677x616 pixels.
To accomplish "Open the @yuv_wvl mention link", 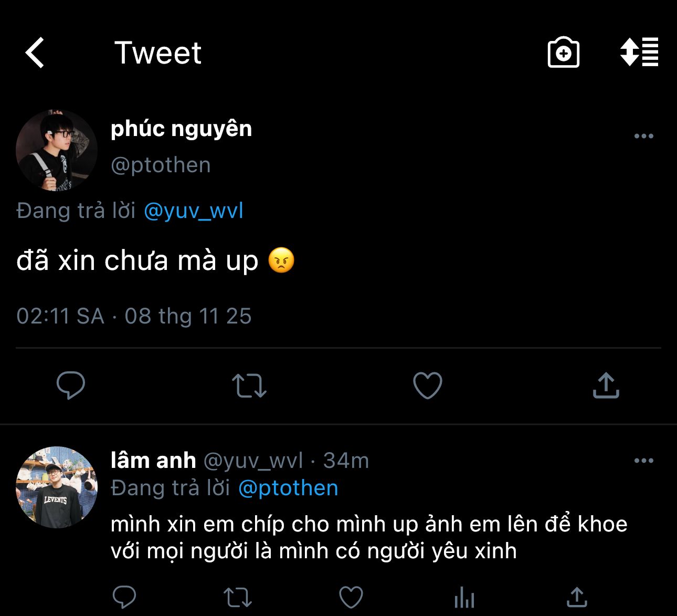I will click(193, 211).
